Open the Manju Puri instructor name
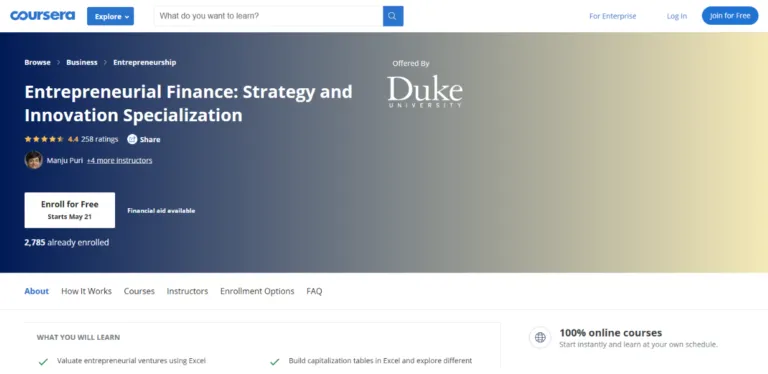The image size is (768, 374). (x=65, y=160)
